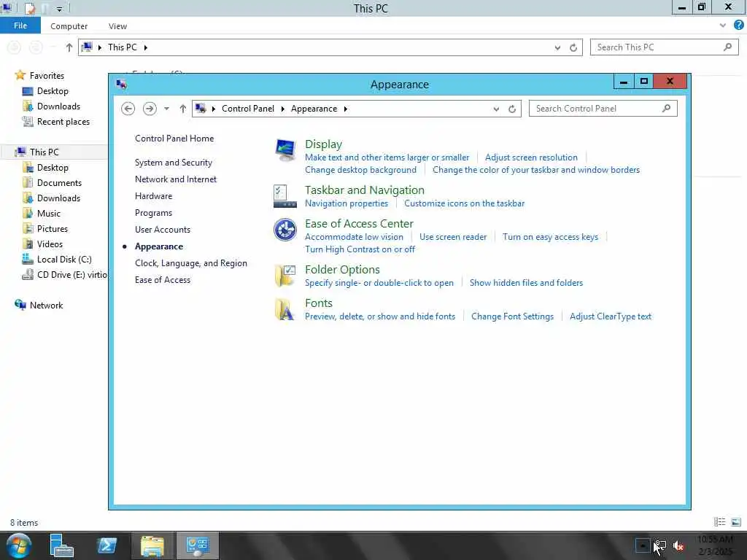Screen dimensions: 747x560
Task: Launch Server Manager from taskbar
Action: pyautogui.click(x=61, y=545)
